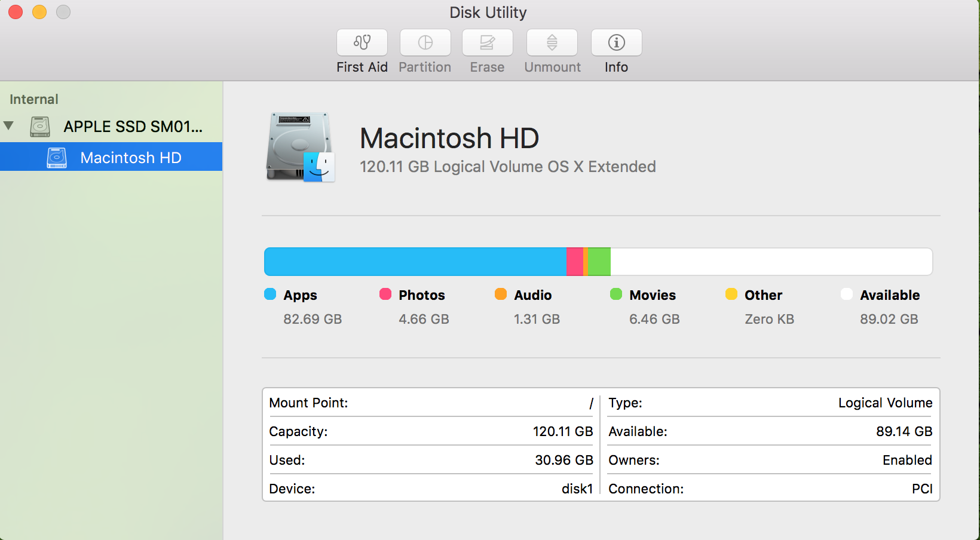Select the Macintosh HD volume in sidebar
This screenshot has height=540, width=980.
tap(111, 157)
